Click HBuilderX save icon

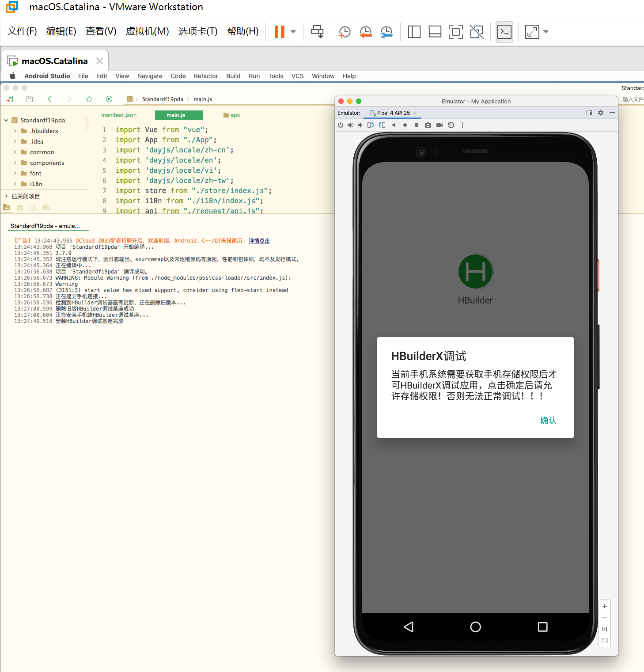[30, 99]
